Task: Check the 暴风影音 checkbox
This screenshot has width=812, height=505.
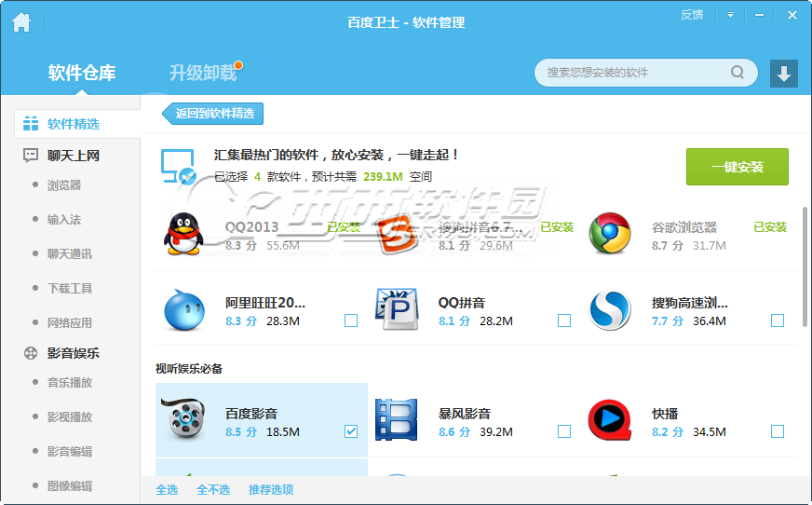Action: click(x=564, y=431)
